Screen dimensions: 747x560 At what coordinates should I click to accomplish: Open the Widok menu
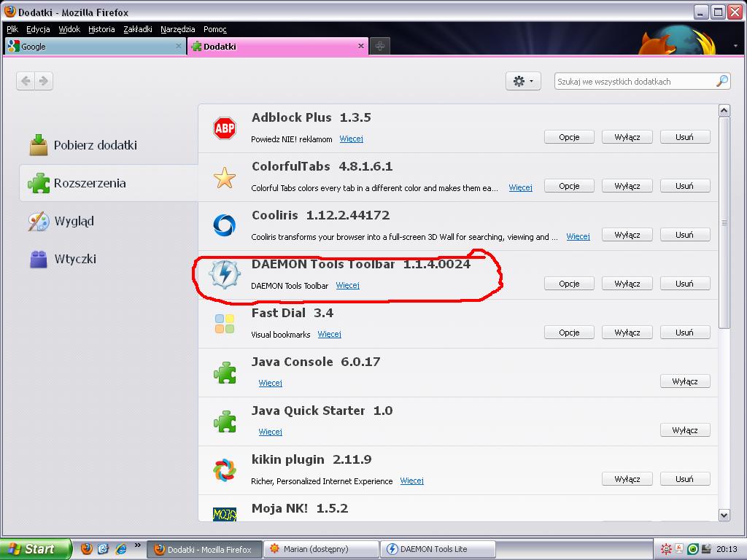(x=69, y=29)
